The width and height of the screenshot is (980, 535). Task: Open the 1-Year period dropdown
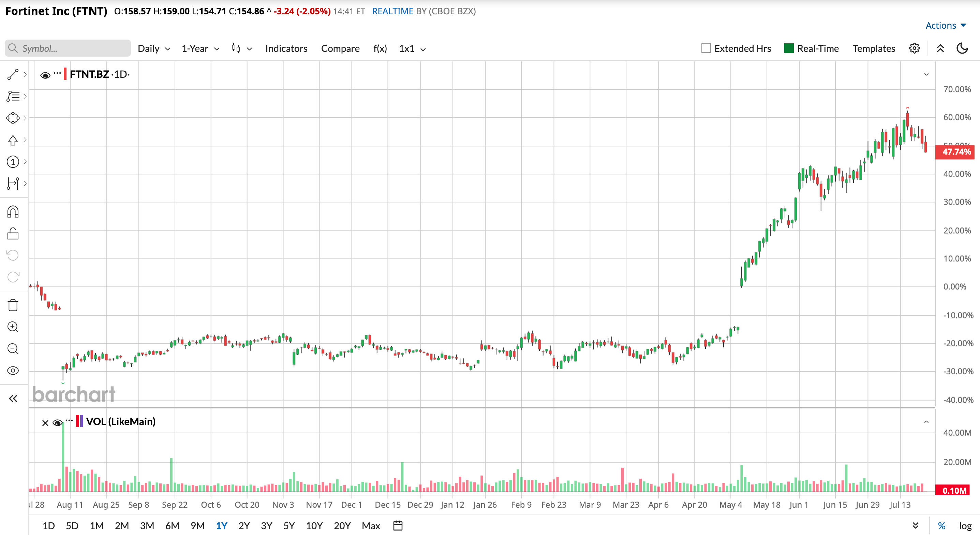tap(201, 48)
